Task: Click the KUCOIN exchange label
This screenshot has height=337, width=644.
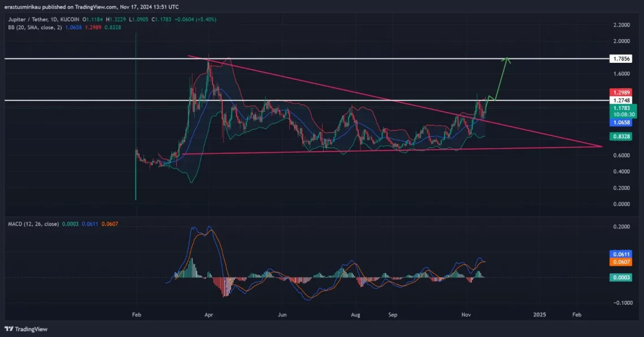Action: coord(69,19)
